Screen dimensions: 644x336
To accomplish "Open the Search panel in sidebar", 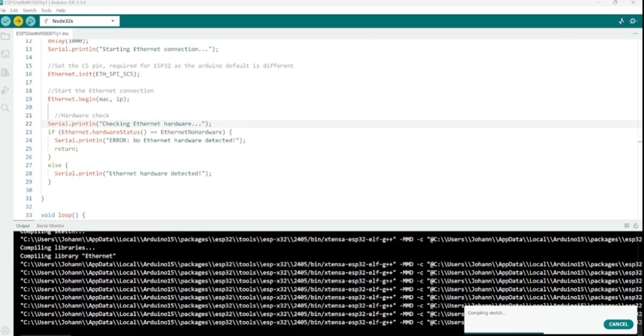I will coord(5,108).
